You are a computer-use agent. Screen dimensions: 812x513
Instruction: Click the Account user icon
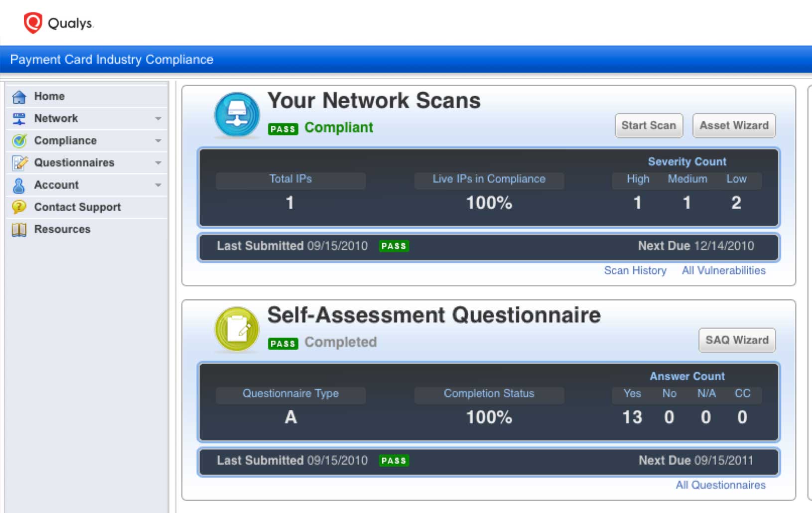19,185
